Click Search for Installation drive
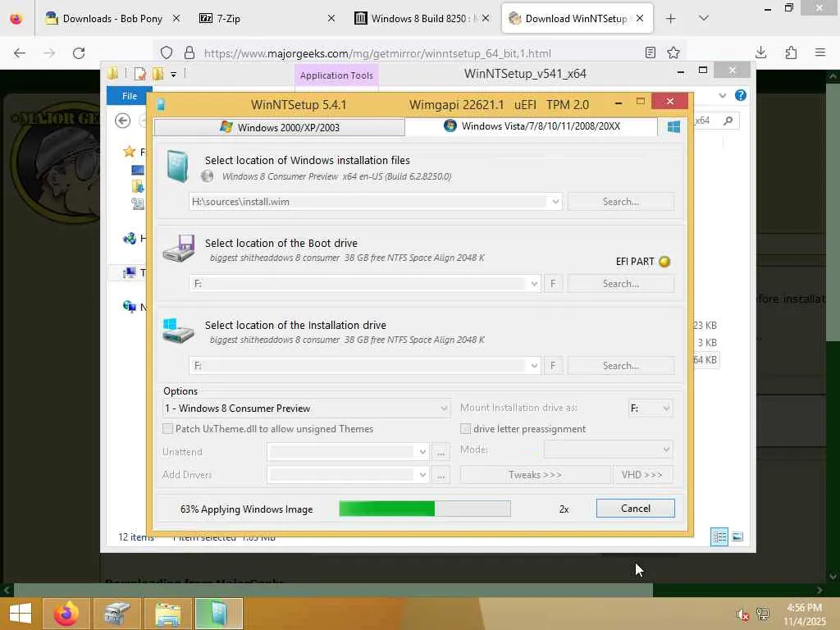840x630 pixels. [x=621, y=366]
